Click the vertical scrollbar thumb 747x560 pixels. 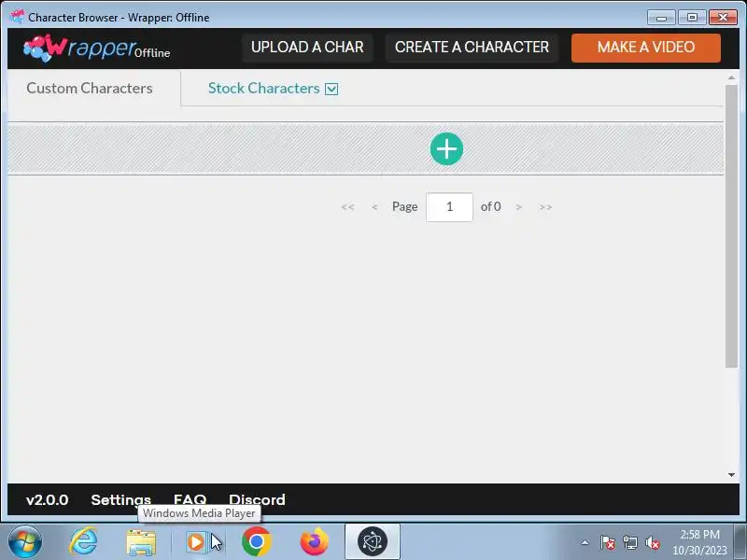[x=731, y=226]
